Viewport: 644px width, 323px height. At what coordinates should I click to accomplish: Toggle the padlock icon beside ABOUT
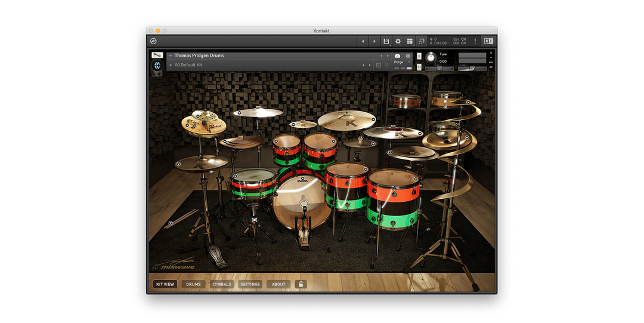[x=301, y=284]
